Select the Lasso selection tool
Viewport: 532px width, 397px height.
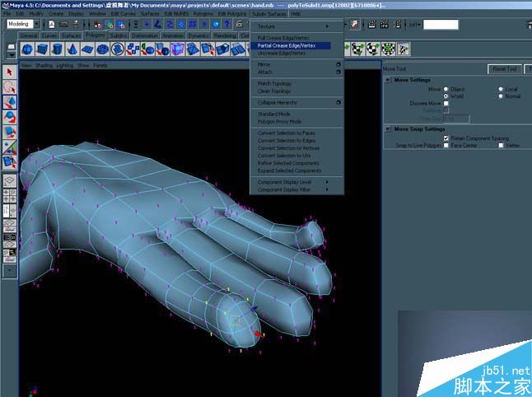10,87
